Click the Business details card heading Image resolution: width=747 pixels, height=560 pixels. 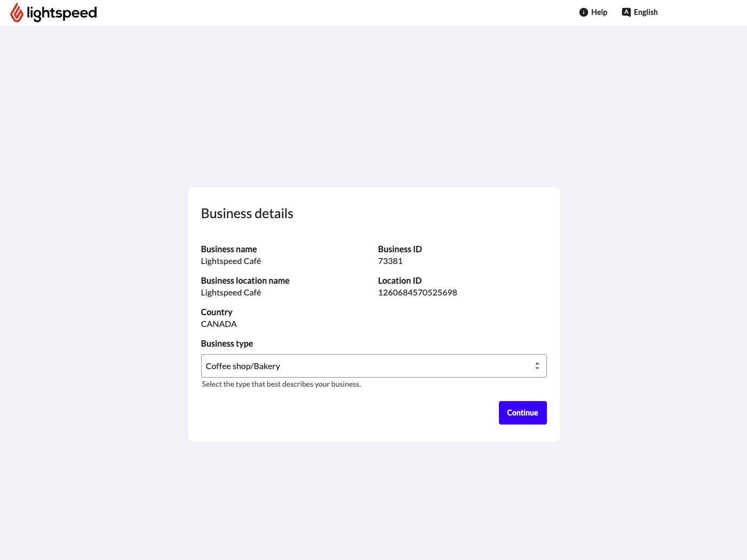pyautogui.click(x=247, y=213)
